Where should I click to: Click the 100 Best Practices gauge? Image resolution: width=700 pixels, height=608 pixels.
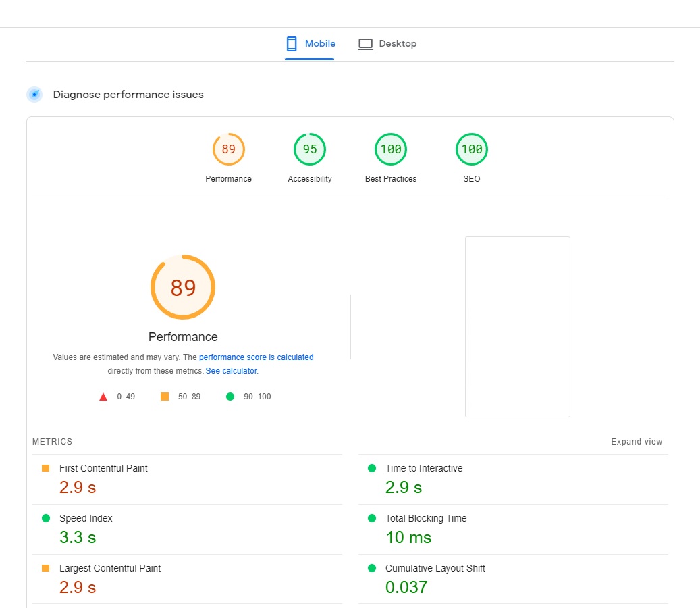click(x=391, y=149)
